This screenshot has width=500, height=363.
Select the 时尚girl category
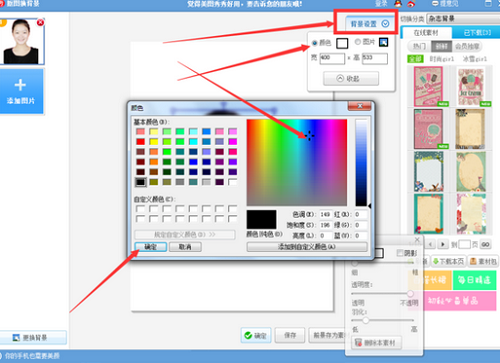pyautogui.click(x=442, y=59)
